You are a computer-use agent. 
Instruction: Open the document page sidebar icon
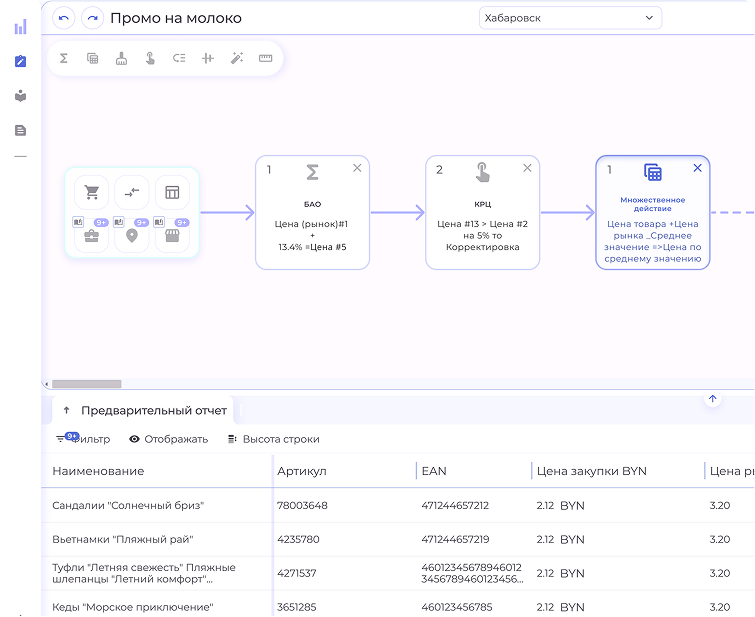coord(20,130)
